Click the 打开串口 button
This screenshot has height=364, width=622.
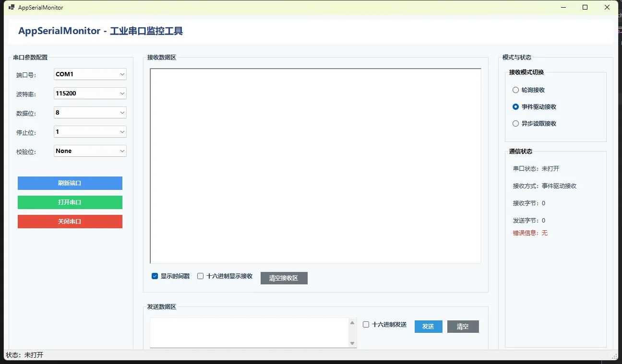pos(70,202)
